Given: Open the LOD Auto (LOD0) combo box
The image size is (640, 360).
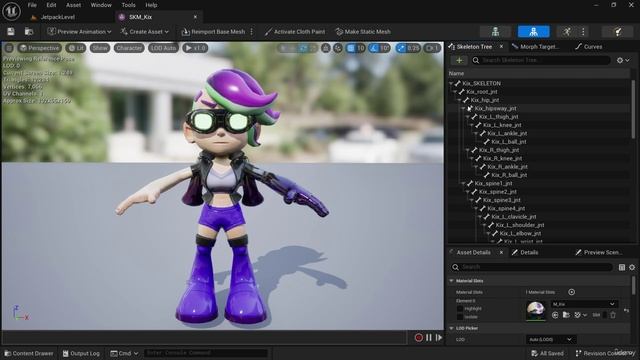Looking at the screenshot, I should click(551, 340).
